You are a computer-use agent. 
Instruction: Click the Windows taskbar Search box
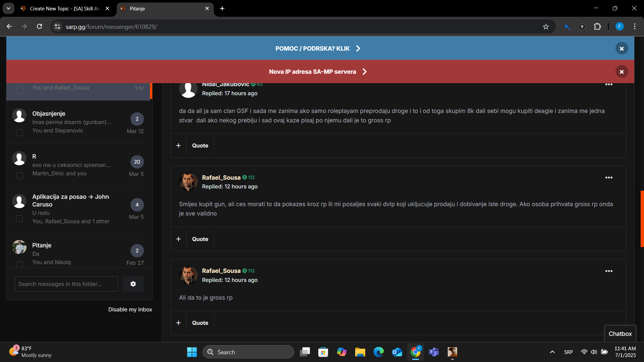click(249, 352)
